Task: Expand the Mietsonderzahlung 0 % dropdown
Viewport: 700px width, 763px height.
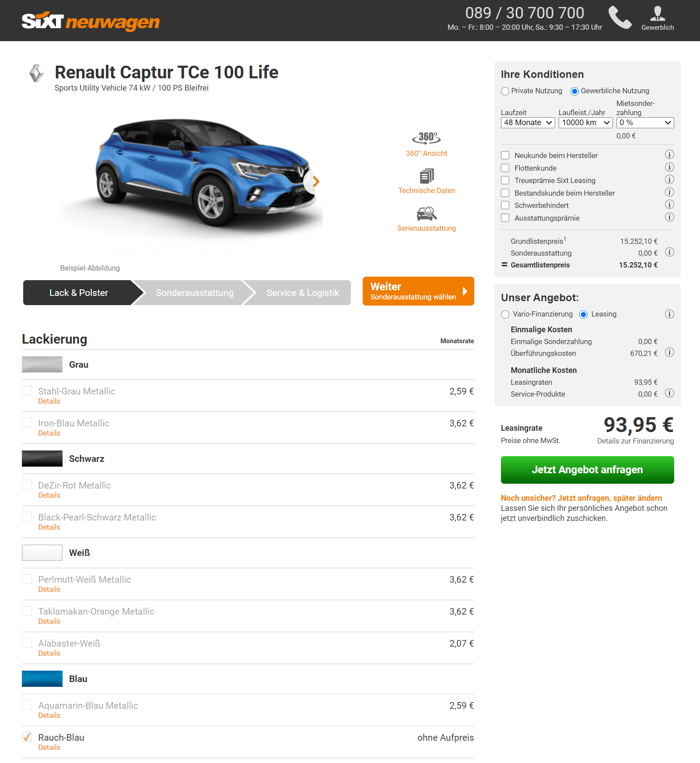Action: [645, 123]
